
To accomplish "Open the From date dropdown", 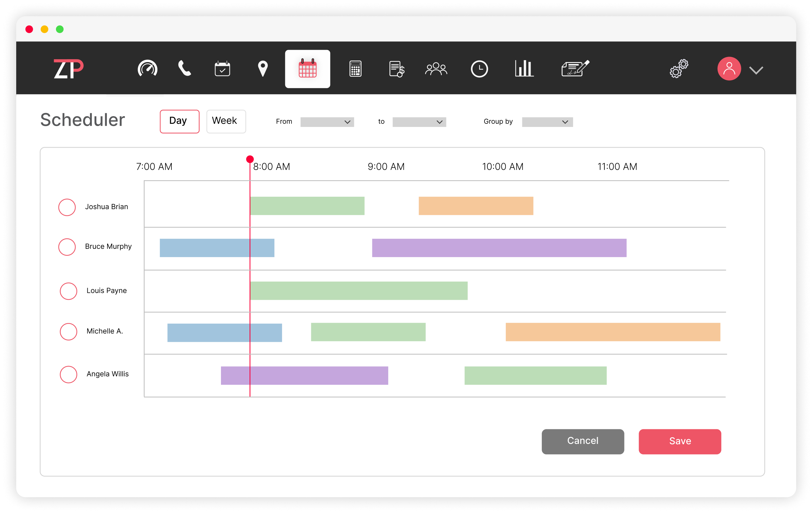I will point(327,122).
